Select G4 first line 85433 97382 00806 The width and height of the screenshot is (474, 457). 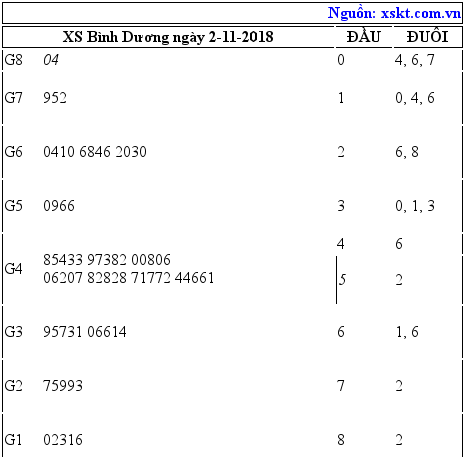107,260
